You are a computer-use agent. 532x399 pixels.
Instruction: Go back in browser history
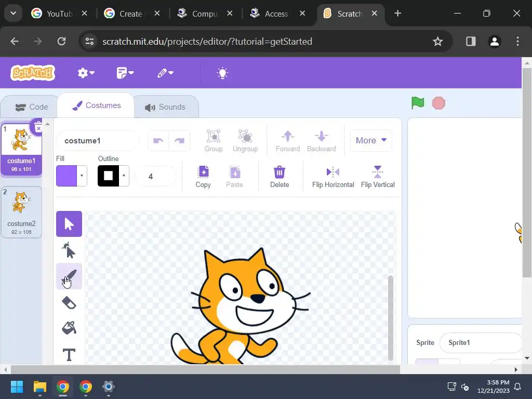(x=15, y=42)
